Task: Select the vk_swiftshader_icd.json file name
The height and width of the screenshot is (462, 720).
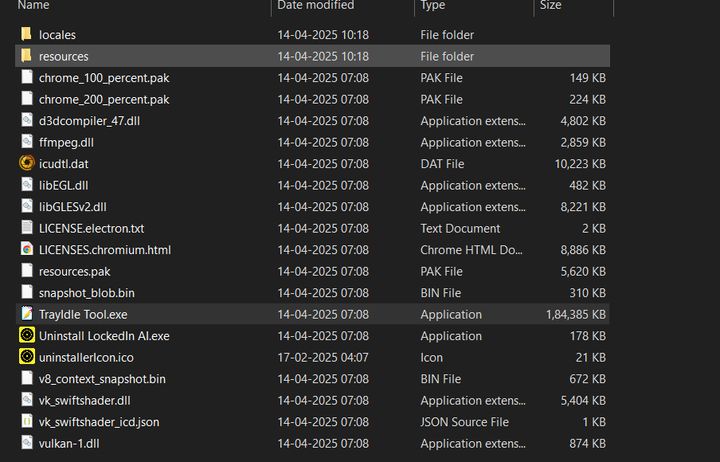Action: (x=99, y=422)
